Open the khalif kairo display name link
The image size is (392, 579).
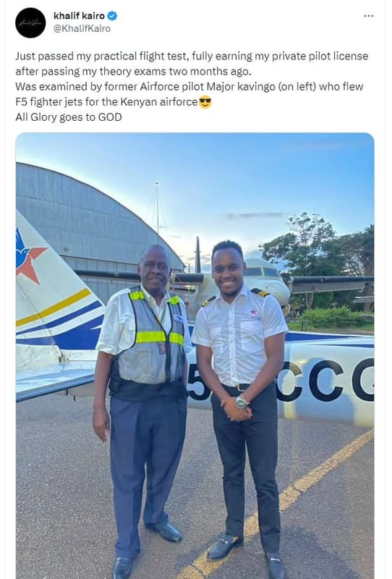click(79, 16)
